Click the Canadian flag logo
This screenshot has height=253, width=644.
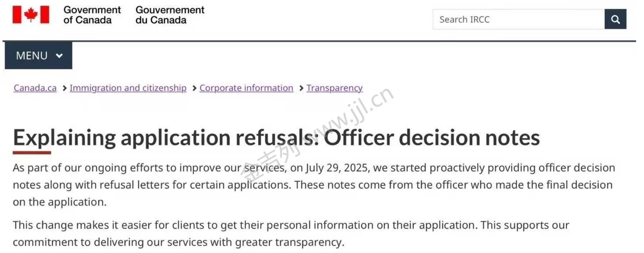pyautogui.click(x=31, y=15)
